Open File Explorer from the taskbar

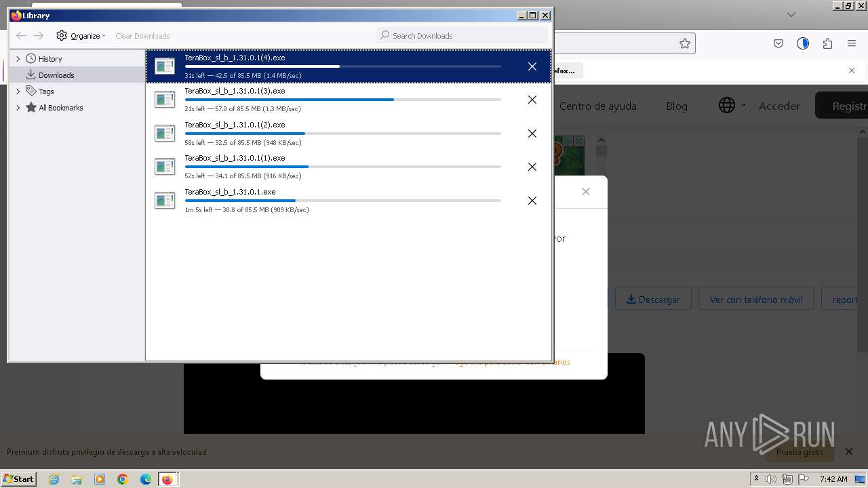click(77, 479)
